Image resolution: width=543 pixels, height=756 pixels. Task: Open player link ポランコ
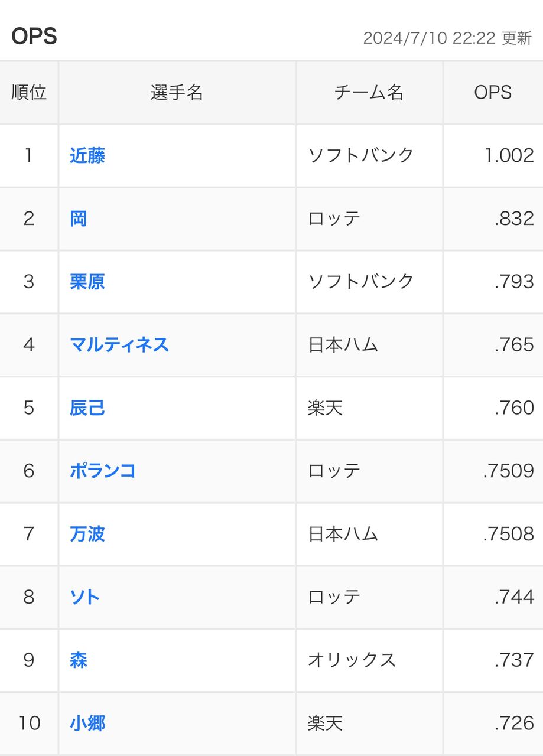tap(103, 471)
